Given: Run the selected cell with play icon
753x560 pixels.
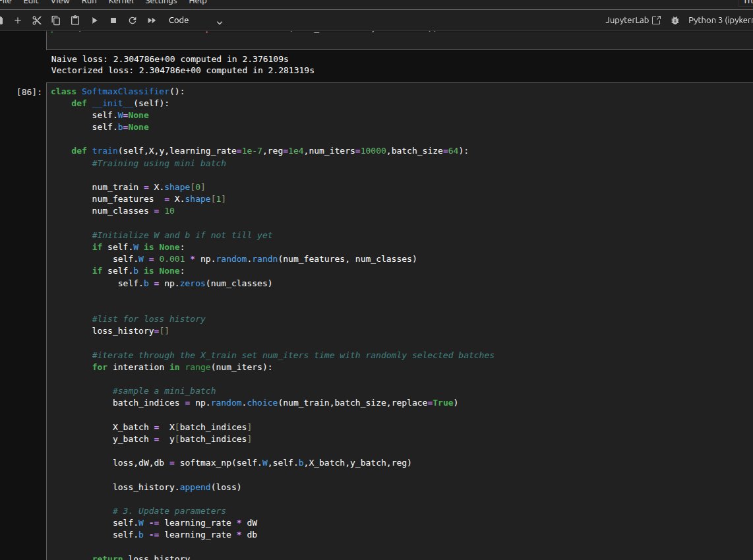Looking at the screenshot, I should 94,20.
